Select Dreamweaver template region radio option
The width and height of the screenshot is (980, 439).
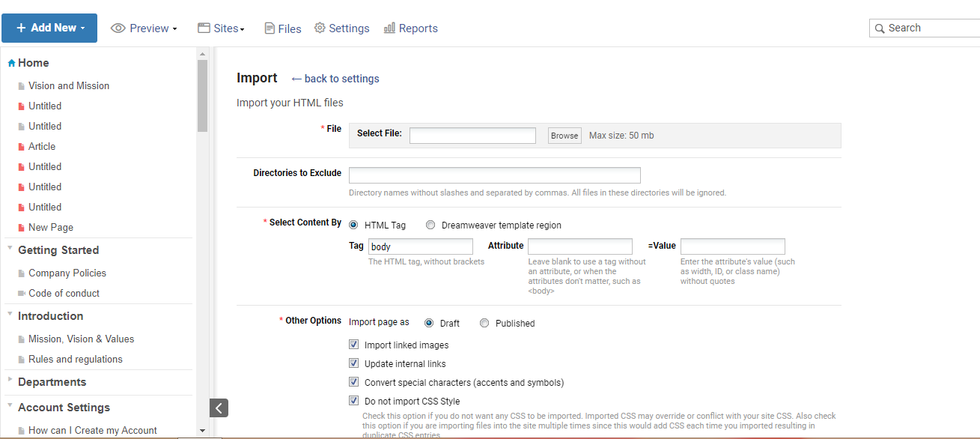click(x=430, y=225)
